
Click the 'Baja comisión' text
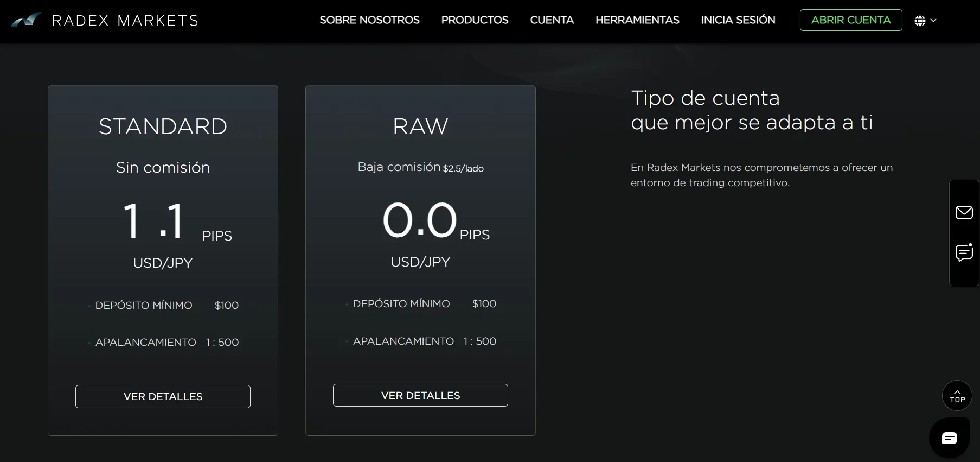[399, 167]
